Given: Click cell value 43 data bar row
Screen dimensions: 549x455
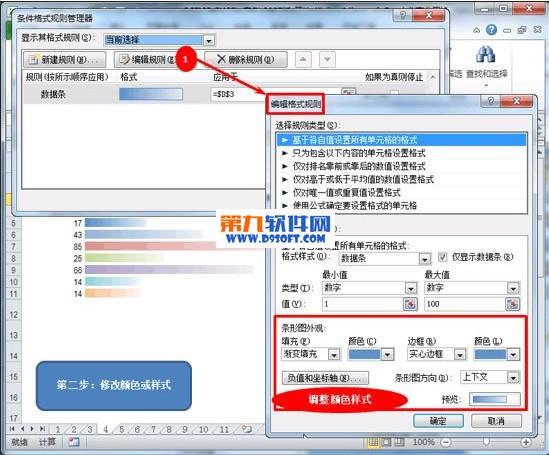Looking at the screenshot, I should point(78,235).
